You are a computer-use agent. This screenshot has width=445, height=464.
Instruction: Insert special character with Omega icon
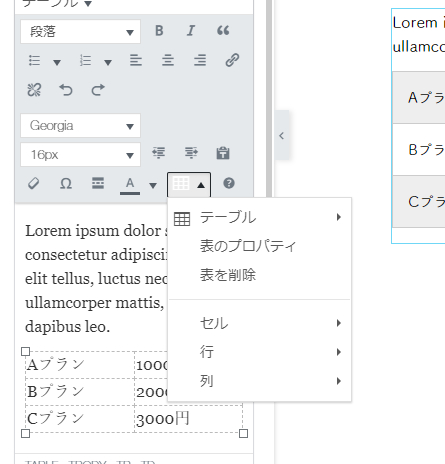point(66,183)
